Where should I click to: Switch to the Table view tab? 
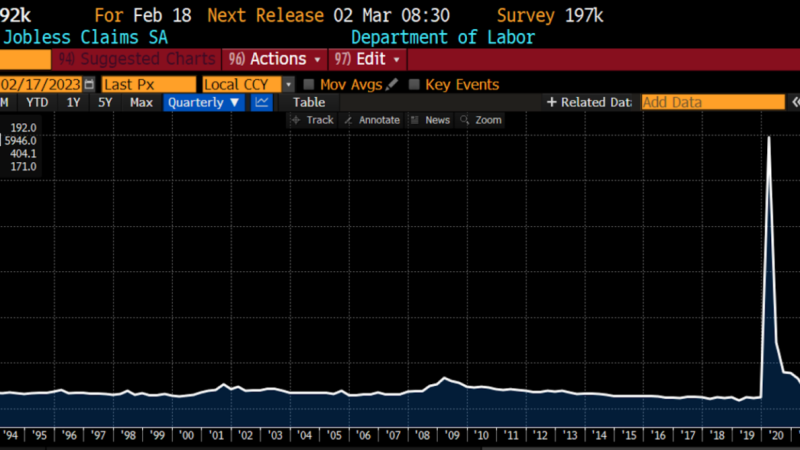click(309, 102)
